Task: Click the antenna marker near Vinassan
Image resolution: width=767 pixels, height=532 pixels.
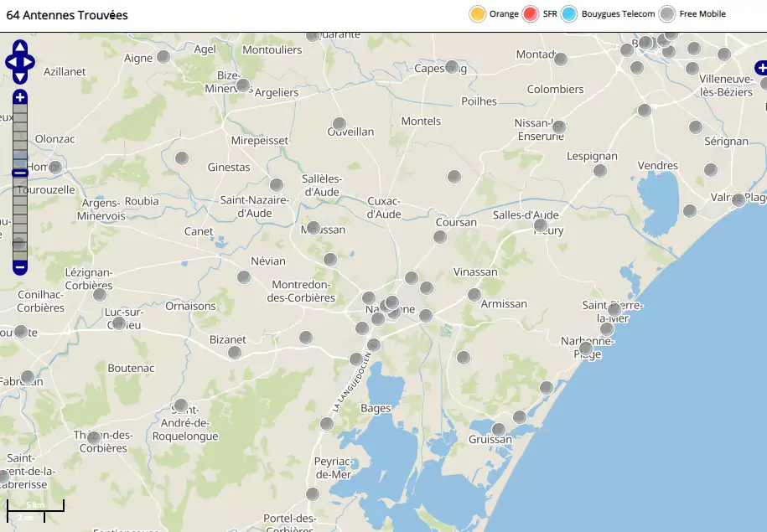Action: [x=474, y=294]
